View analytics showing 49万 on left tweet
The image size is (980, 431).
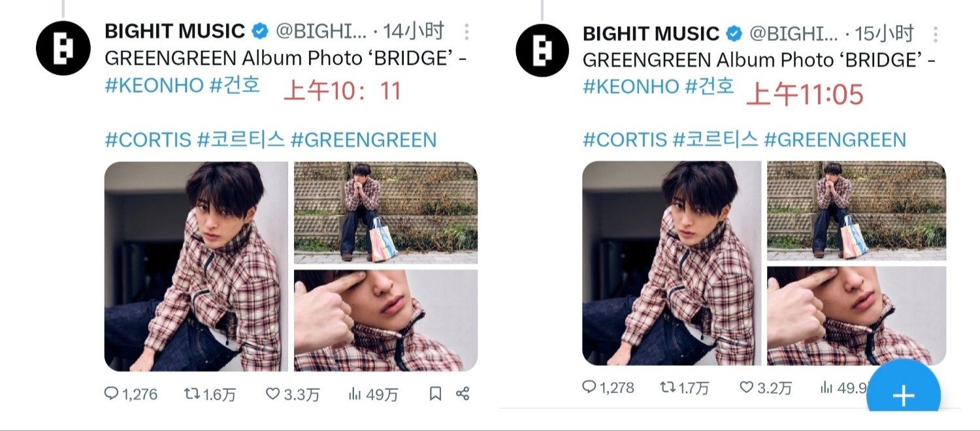pos(372,394)
